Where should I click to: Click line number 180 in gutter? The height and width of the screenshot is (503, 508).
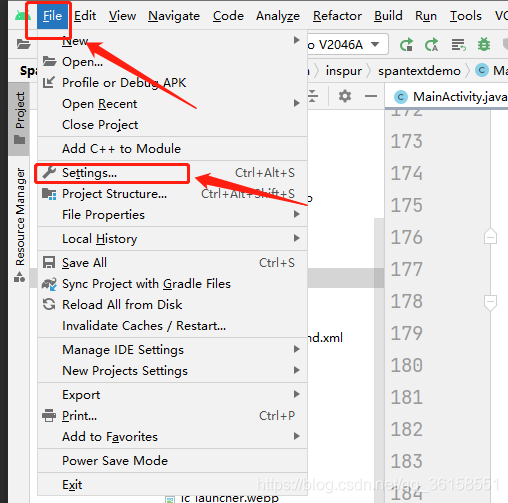(x=407, y=365)
